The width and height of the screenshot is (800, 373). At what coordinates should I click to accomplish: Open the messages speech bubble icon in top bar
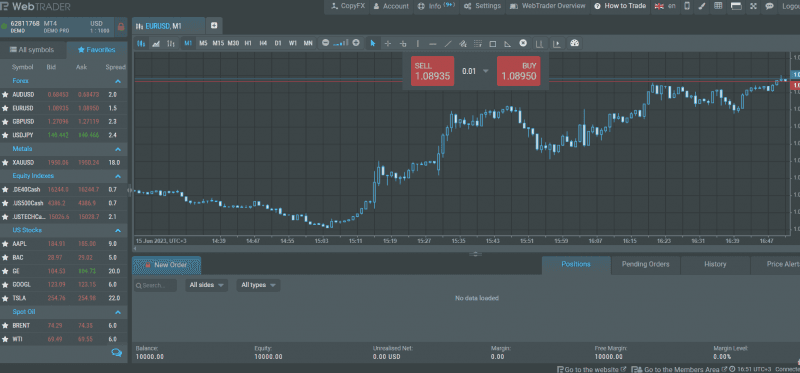[769, 6]
